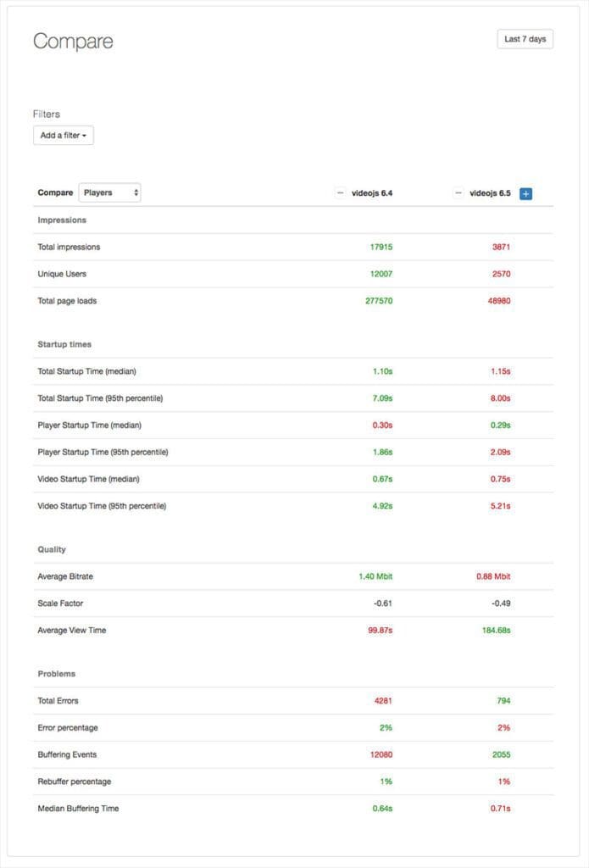Open the Compare Players selector

pos(109,192)
